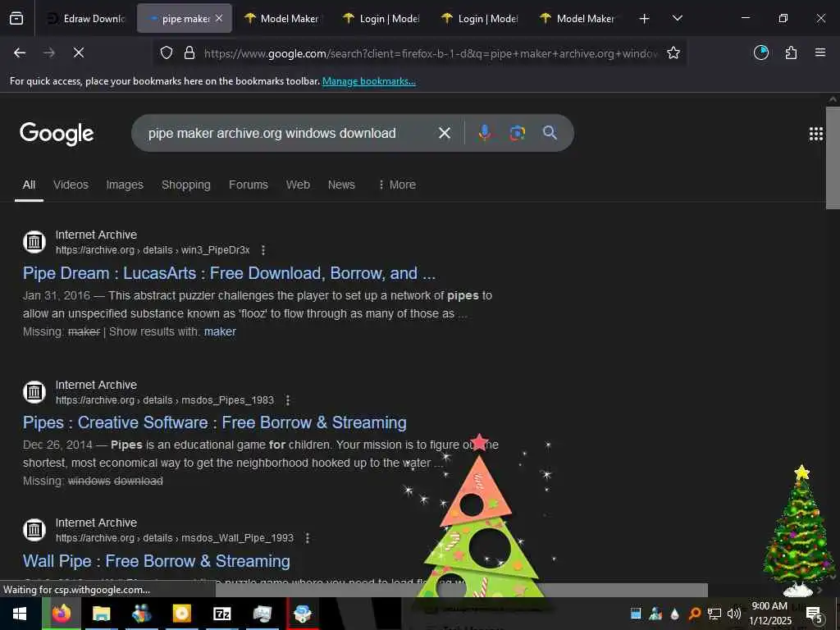Switch to the Edraw Download tab
840x630 pixels.
[85, 18]
